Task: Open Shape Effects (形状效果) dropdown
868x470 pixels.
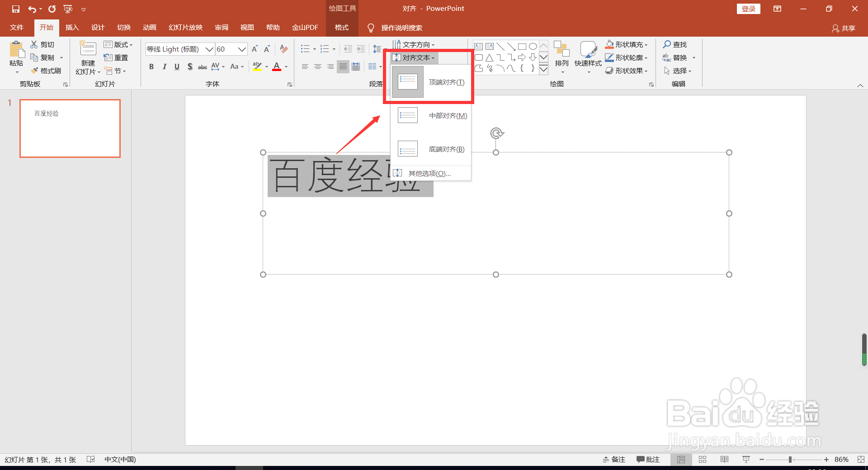Action: tap(627, 71)
